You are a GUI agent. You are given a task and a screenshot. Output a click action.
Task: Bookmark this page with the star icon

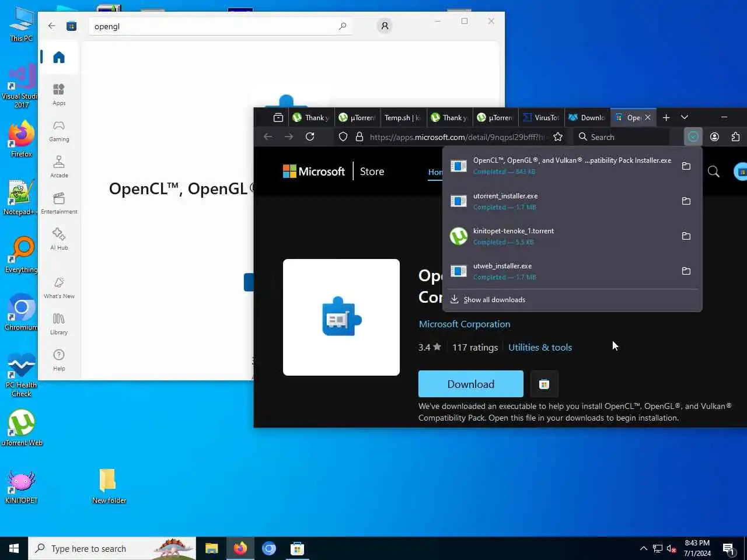coord(558,136)
